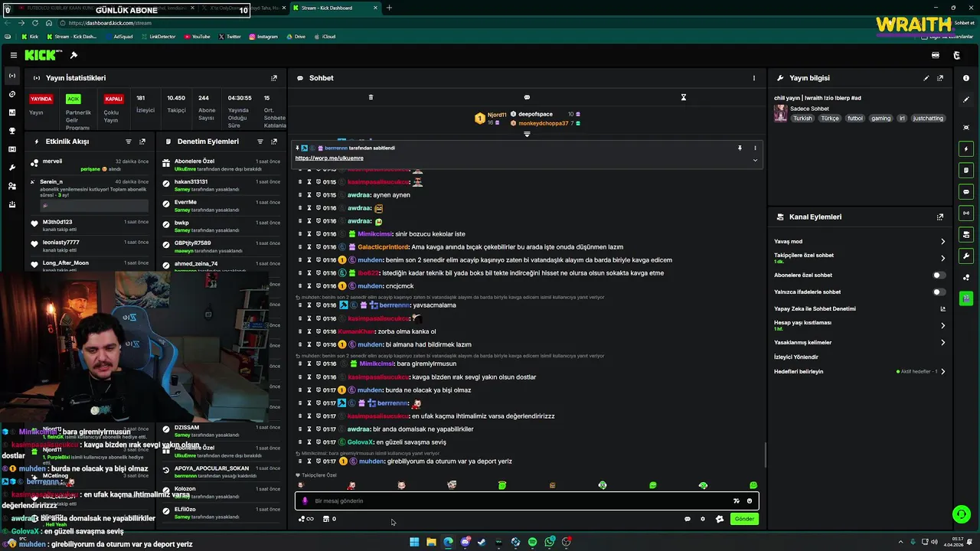This screenshot has width=980, height=551.
Task: Open Steam from the taskbar
Action: click(x=482, y=542)
